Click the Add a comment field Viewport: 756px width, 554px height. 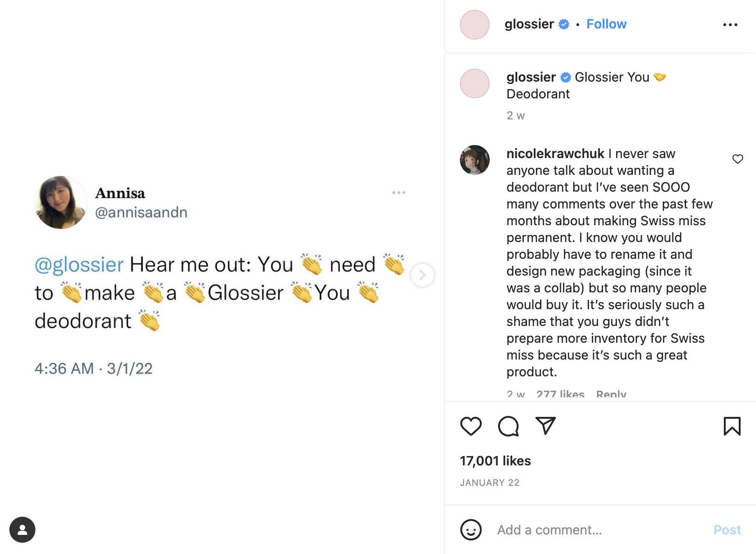click(x=549, y=530)
